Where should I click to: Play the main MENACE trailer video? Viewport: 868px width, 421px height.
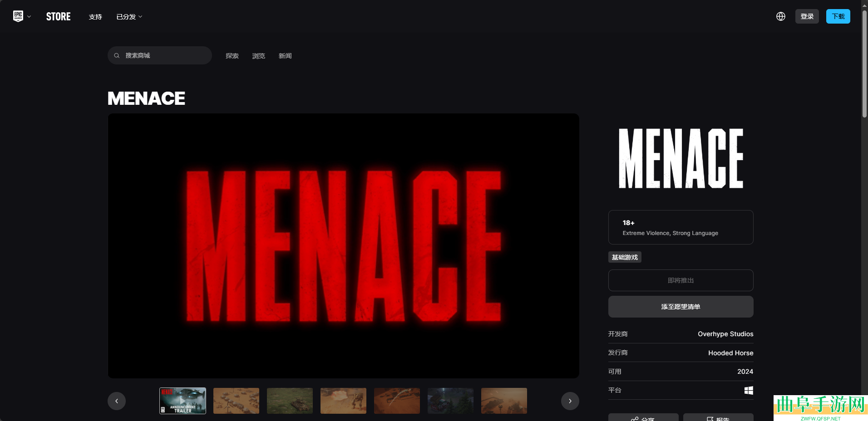pos(343,246)
